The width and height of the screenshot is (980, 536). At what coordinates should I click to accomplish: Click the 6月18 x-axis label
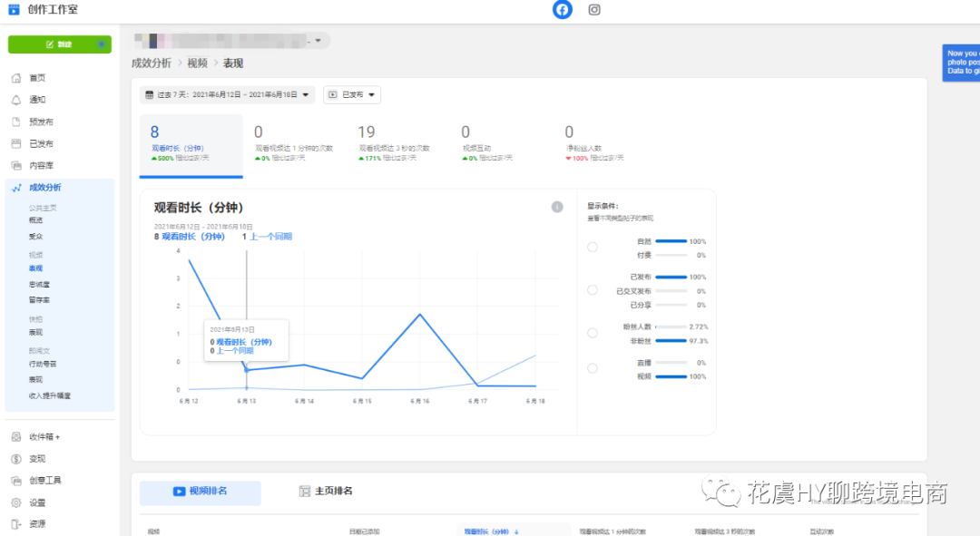point(535,401)
